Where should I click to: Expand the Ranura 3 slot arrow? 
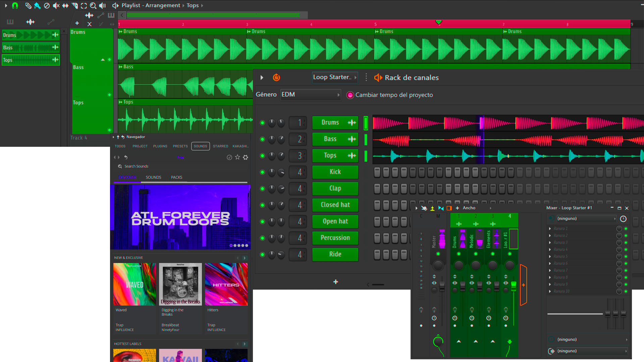(550, 243)
